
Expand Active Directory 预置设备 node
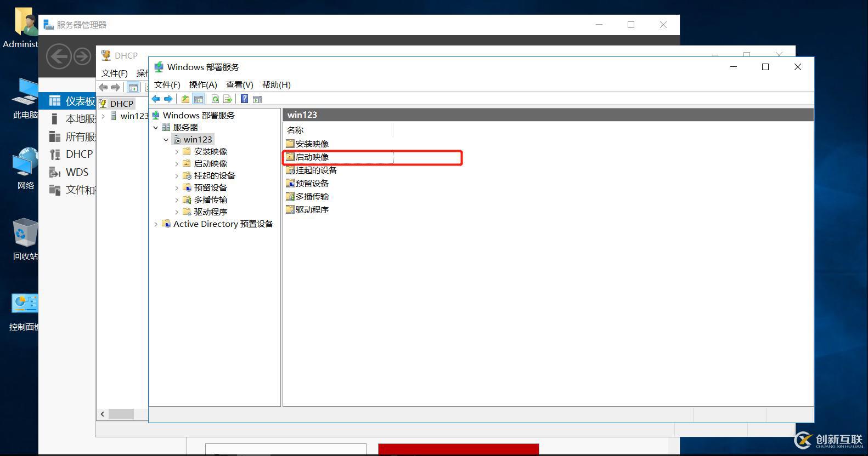click(x=156, y=224)
